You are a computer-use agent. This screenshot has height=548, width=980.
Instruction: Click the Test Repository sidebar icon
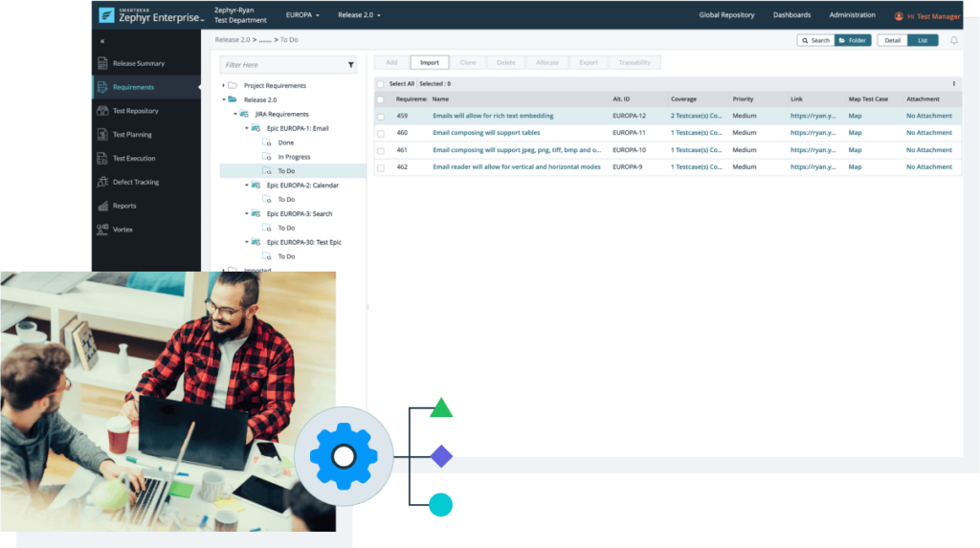[x=102, y=111]
